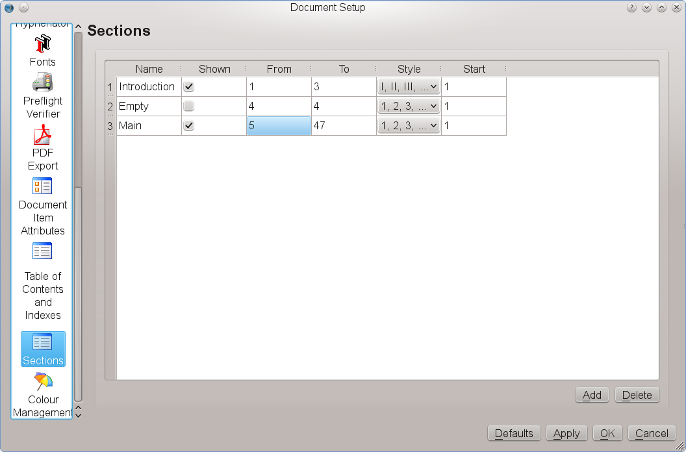Click the help question-mark title bar button
Viewport: 686px width, 452px height.
(x=631, y=7)
